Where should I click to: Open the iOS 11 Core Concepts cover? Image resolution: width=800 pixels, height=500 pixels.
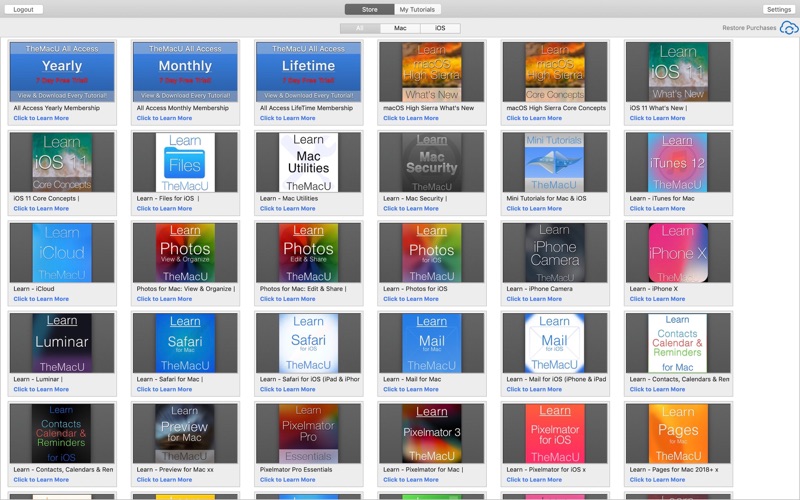(x=62, y=162)
